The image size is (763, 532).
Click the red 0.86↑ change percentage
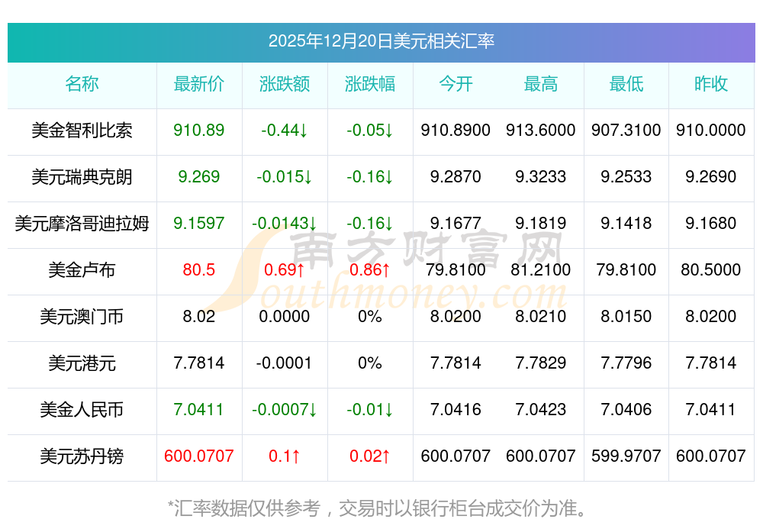(x=370, y=270)
